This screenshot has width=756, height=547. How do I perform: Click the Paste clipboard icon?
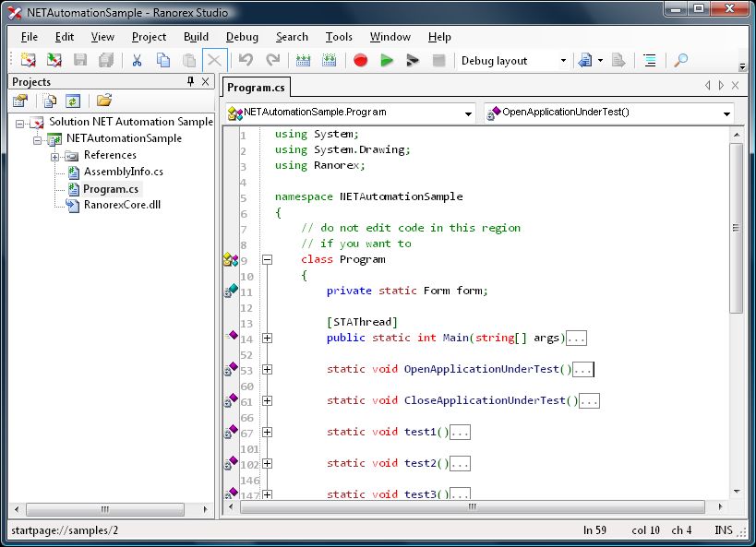click(189, 60)
